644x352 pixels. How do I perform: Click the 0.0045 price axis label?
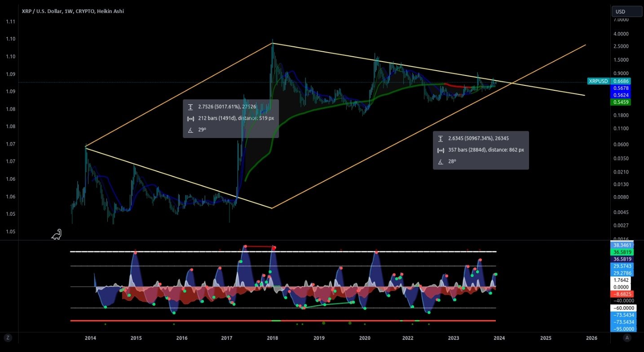[x=622, y=212]
